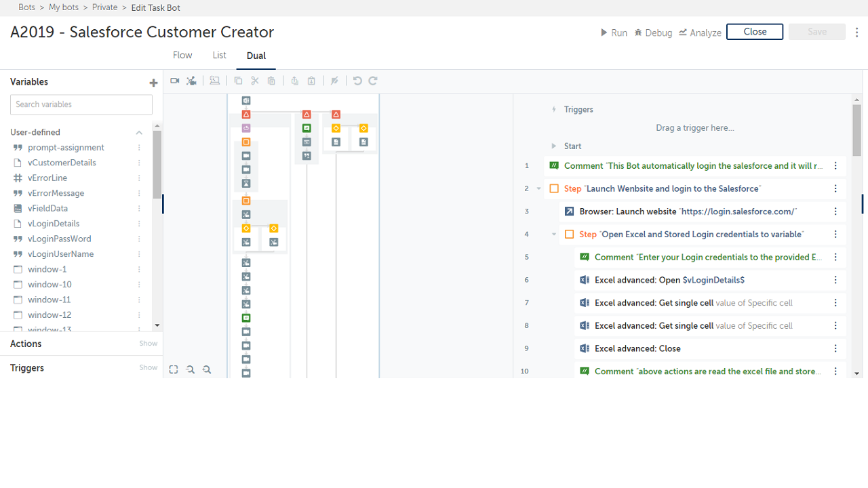Click the Search variables input field
This screenshot has height=488, width=868.
point(81,104)
